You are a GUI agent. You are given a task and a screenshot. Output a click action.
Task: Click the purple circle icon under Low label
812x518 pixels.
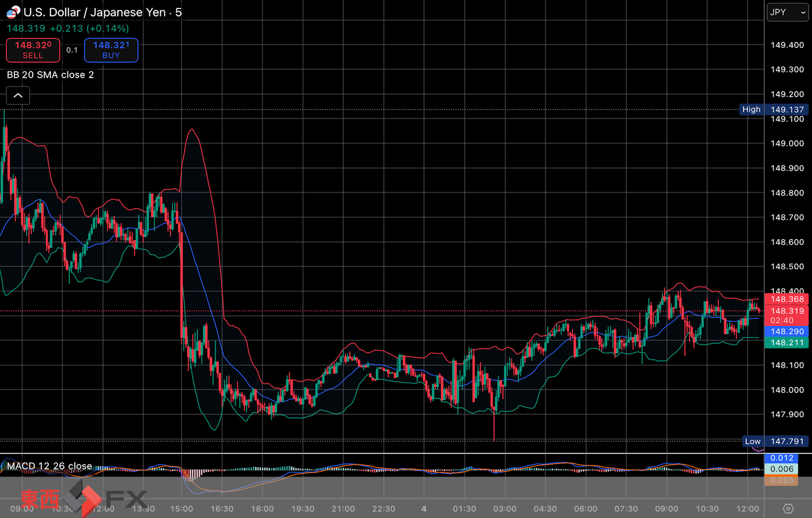(758, 449)
